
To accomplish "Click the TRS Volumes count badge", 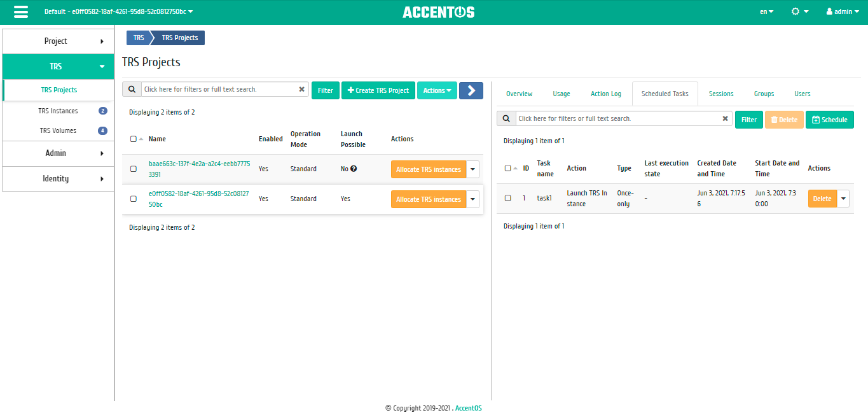I will click(x=102, y=130).
